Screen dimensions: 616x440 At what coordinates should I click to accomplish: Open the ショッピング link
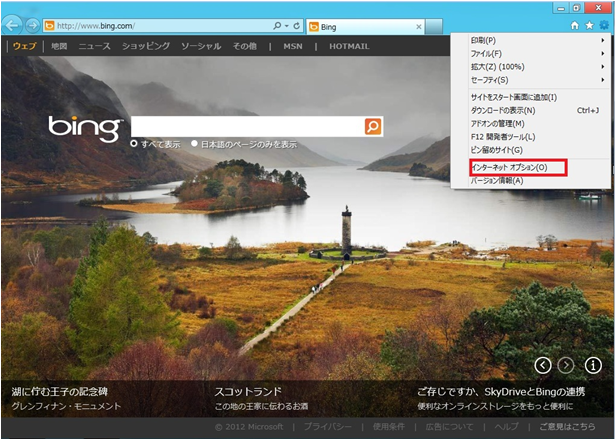[x=146, y=46]
